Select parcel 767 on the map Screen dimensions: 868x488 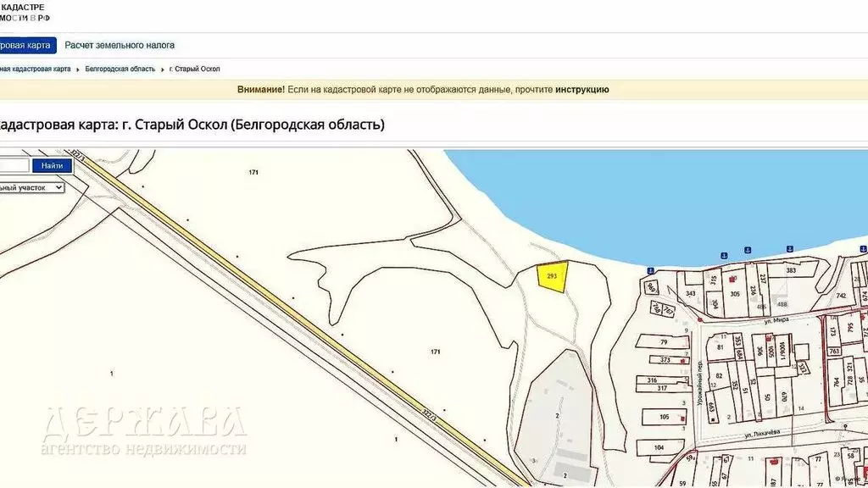click(x=668, y=310)
